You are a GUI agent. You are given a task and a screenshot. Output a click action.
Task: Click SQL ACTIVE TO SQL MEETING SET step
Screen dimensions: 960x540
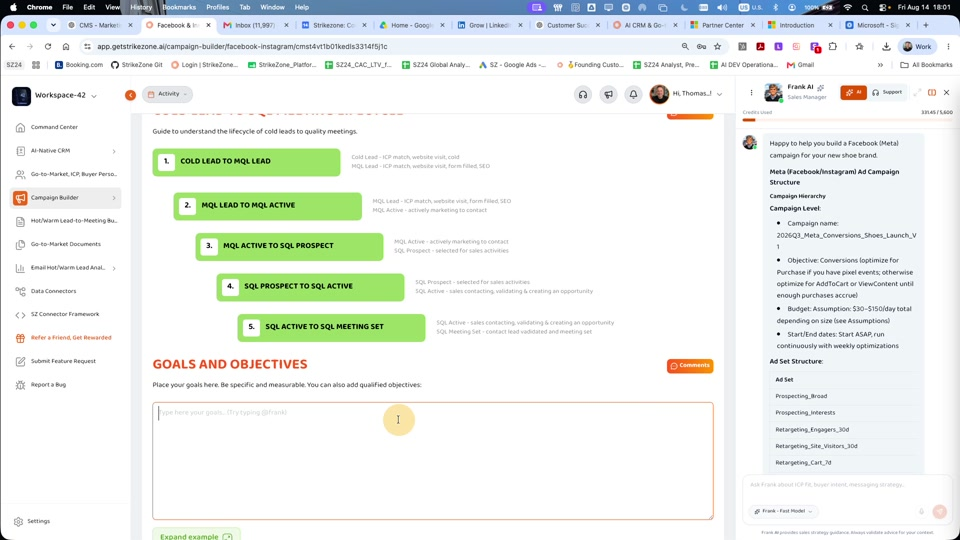point(331,328)
